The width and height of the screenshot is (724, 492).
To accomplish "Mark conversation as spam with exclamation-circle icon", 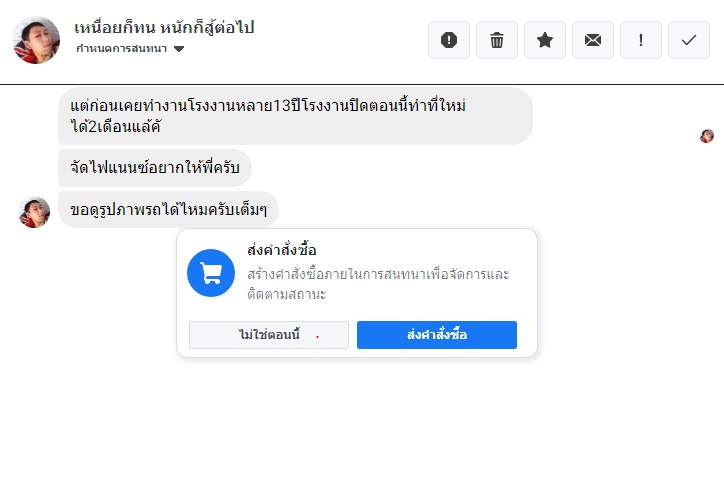I will (449, 40).
